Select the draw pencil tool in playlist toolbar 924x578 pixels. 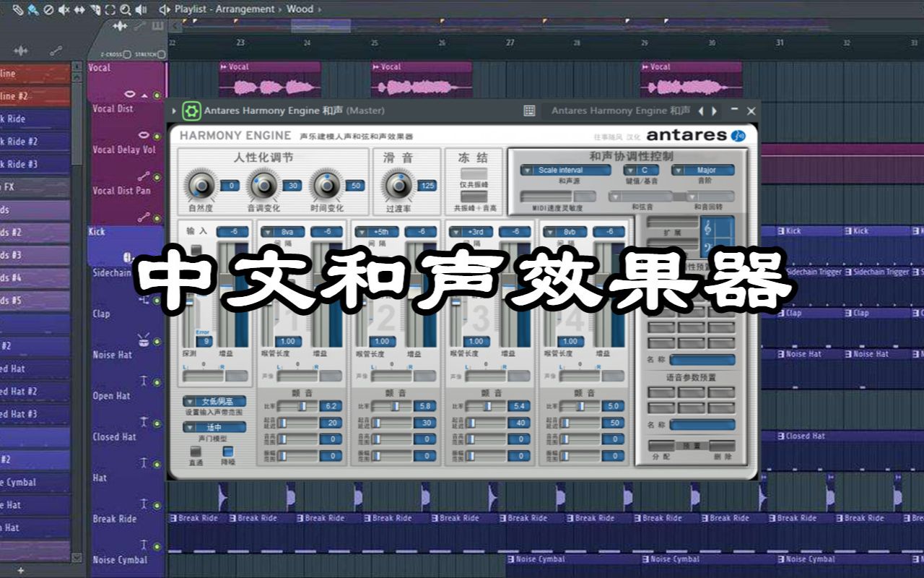point(17,9)
